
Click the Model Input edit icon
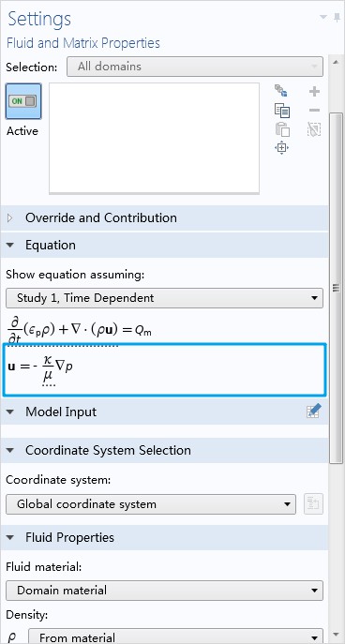tap(314, 412)
